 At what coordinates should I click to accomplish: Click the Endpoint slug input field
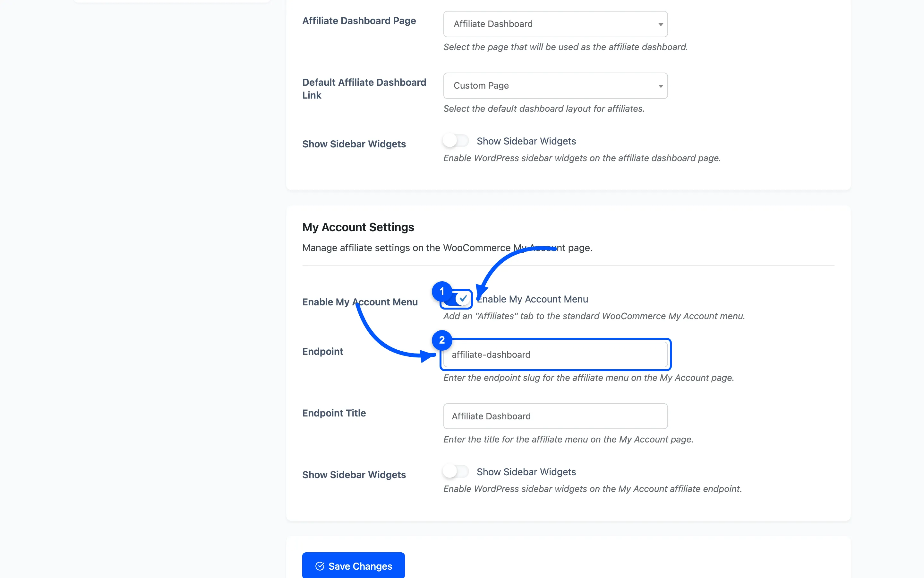tap(555, 355)
